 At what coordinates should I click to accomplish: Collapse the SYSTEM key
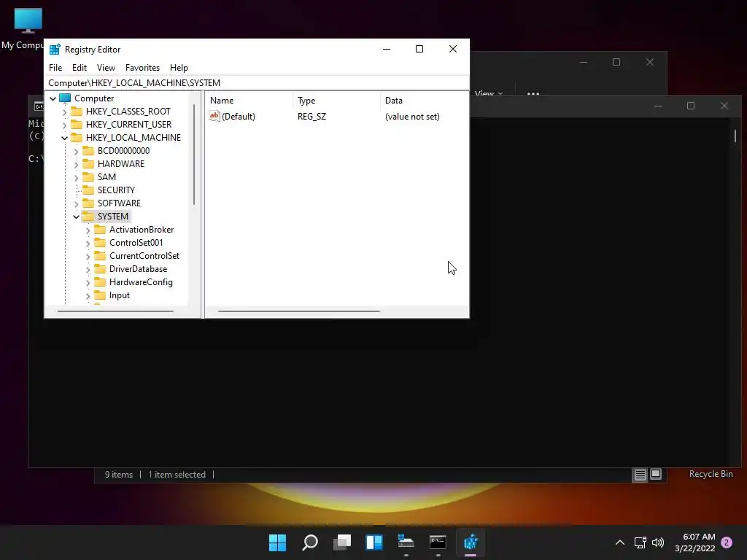point(76,217)
